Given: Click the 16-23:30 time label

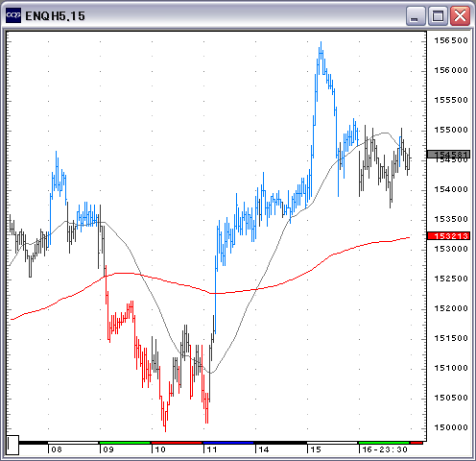Looking at the screenshot, I should (385, 449).
